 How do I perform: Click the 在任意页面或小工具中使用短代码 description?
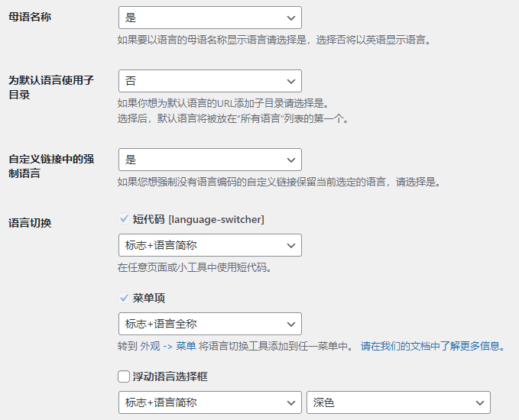coord(194,267)
